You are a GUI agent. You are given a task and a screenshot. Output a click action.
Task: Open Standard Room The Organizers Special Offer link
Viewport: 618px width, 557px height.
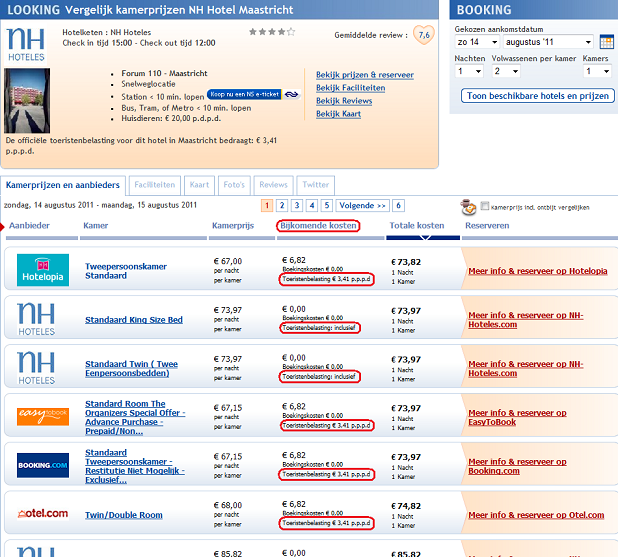135,417
